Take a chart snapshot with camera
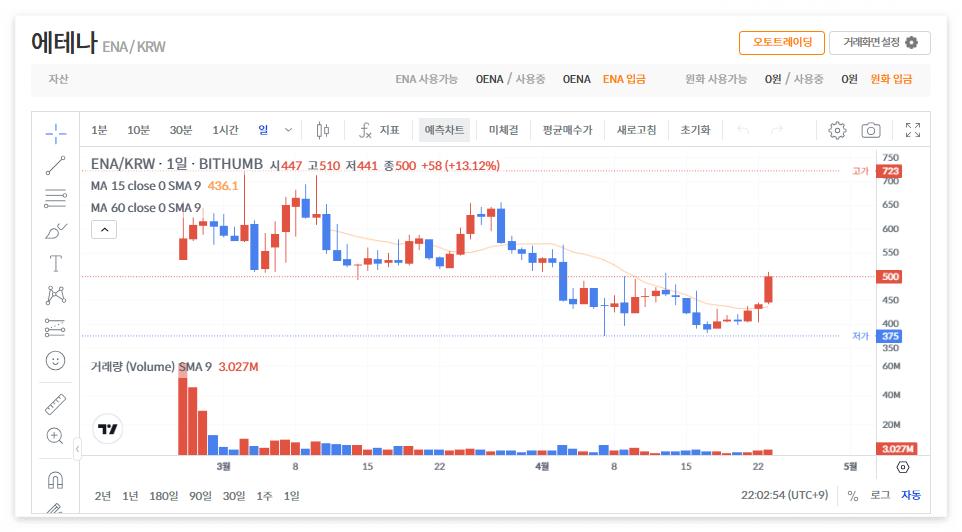 click(x=871, y=130)
